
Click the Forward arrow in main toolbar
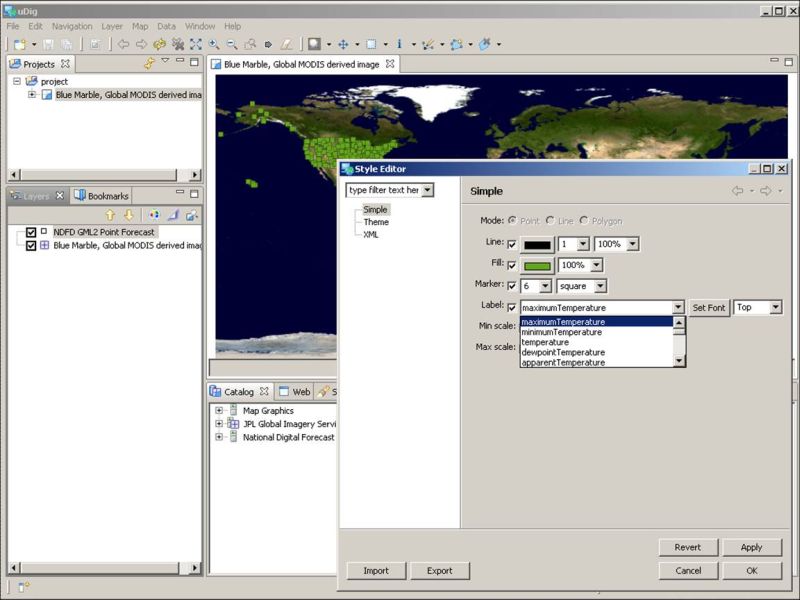click(x=141, y=44)
